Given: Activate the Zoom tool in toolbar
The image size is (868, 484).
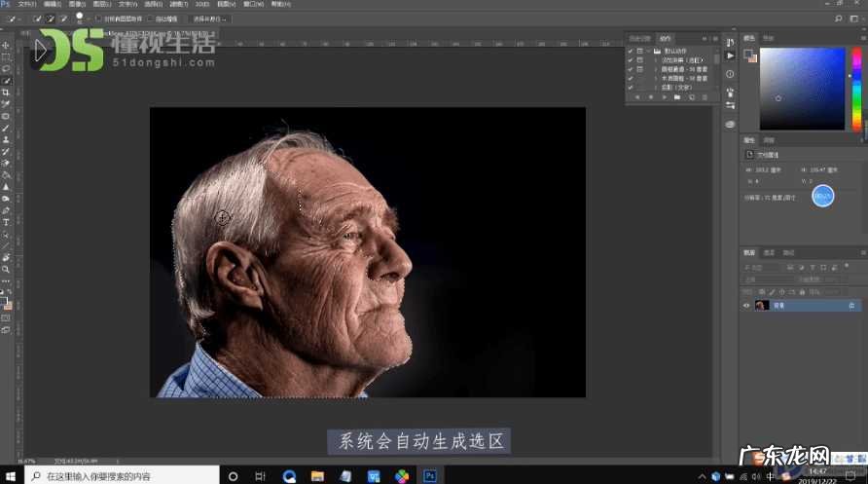Looking at the screenshot, I should coord(6,269).
